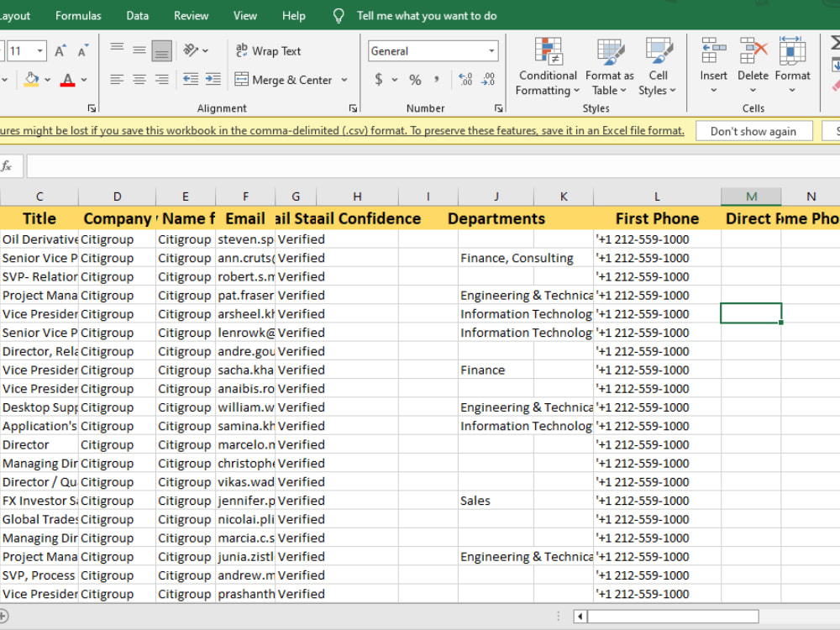Click into the formula bar

[x=433, y=166]
